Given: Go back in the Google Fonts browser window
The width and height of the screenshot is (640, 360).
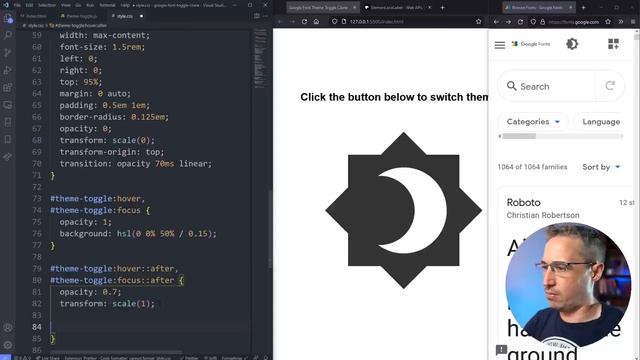Looking at the screenshot, I should pos(496,22).
